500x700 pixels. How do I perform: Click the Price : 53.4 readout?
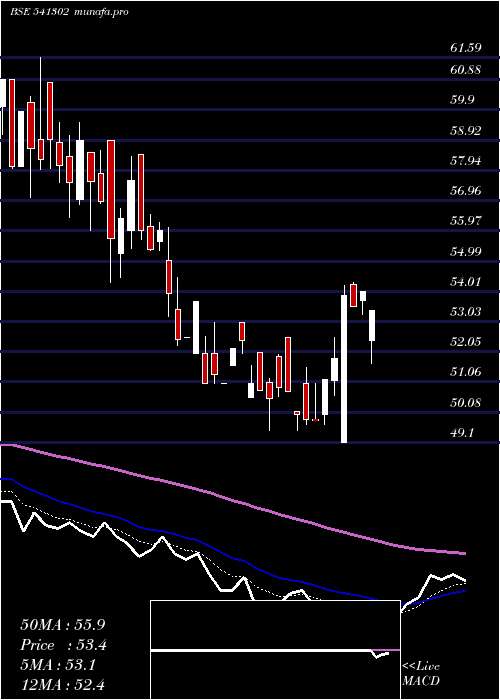point(63,645)
